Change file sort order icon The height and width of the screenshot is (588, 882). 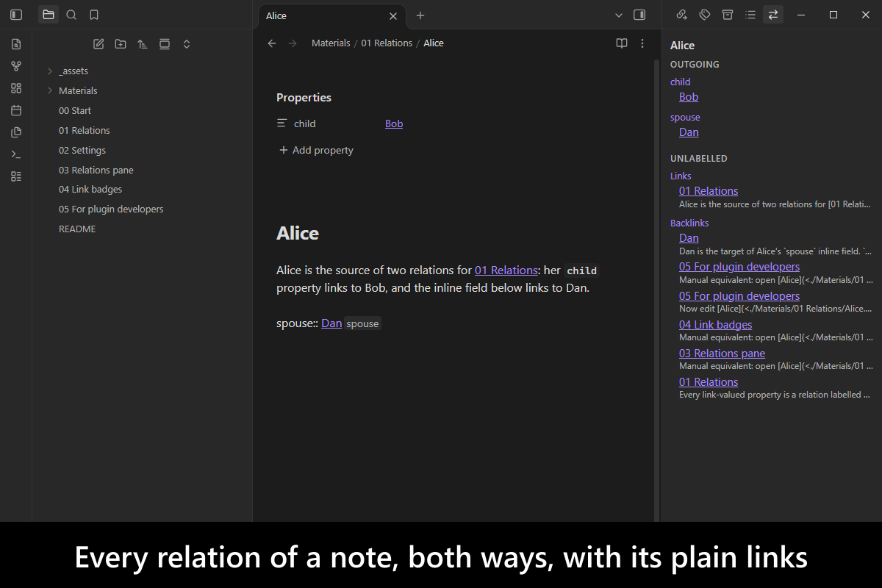coord(143,44)
